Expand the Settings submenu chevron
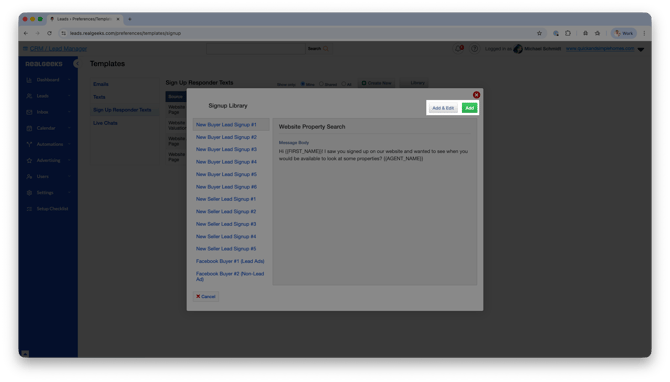670x382 pixels. pos(69,193)
